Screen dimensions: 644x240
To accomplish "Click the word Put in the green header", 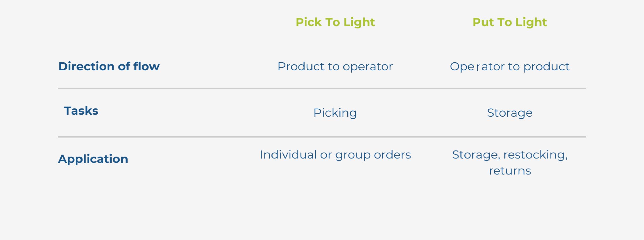I will (x=483, y=22).
